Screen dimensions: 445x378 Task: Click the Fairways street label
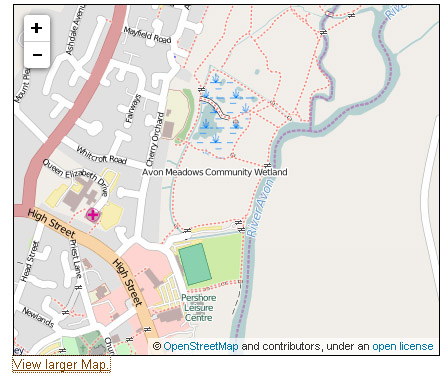tap(133, 109)
